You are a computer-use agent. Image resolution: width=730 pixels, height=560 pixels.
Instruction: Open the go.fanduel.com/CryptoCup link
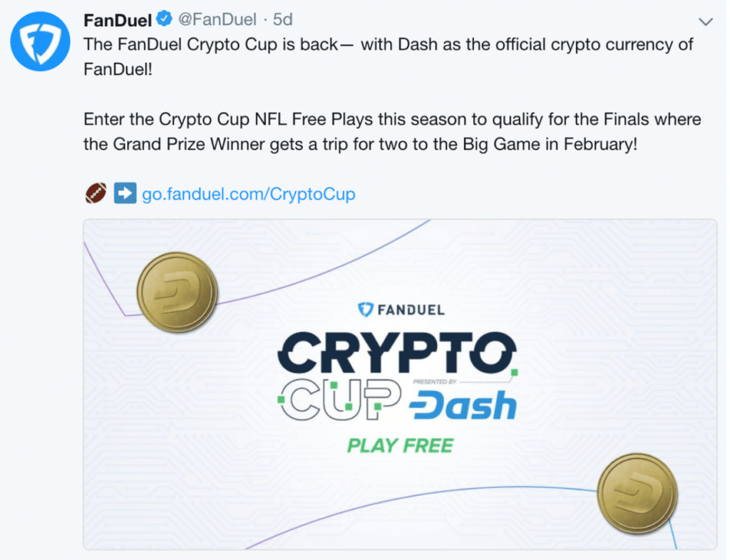(249, 193)
